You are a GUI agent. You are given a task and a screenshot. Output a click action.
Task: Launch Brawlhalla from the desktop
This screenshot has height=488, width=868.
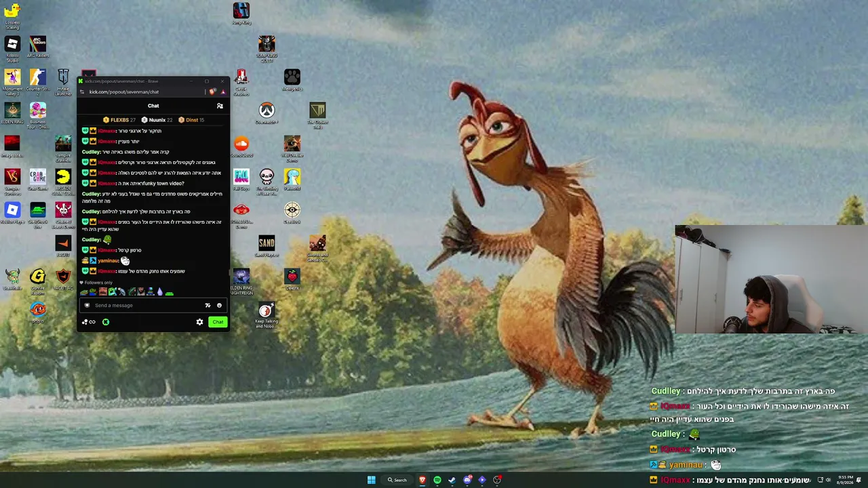tap(12, 279)
